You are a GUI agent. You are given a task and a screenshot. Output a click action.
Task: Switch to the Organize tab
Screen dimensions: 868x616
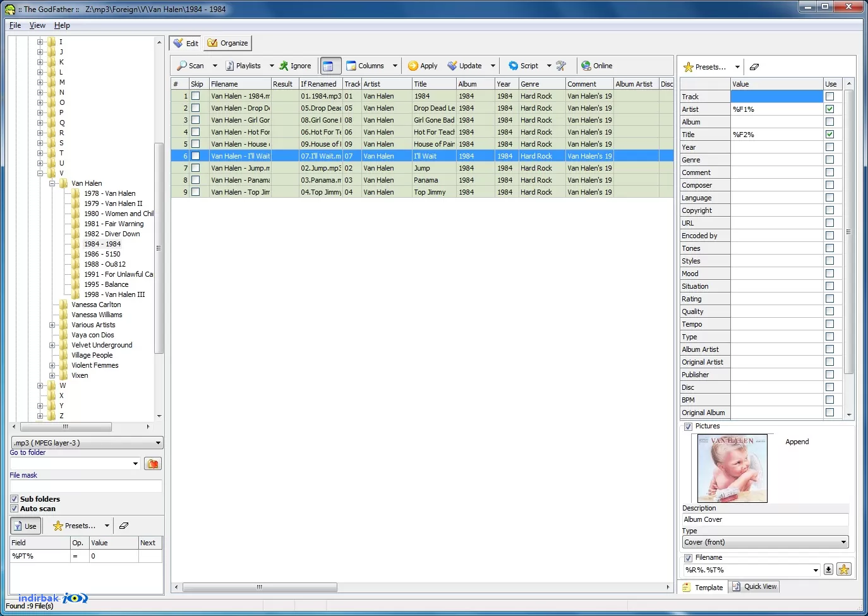[x=228, y=44]
